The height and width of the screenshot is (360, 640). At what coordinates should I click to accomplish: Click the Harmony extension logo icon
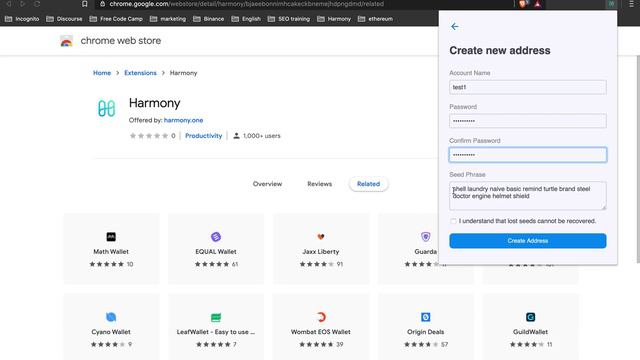click(107, 109)
